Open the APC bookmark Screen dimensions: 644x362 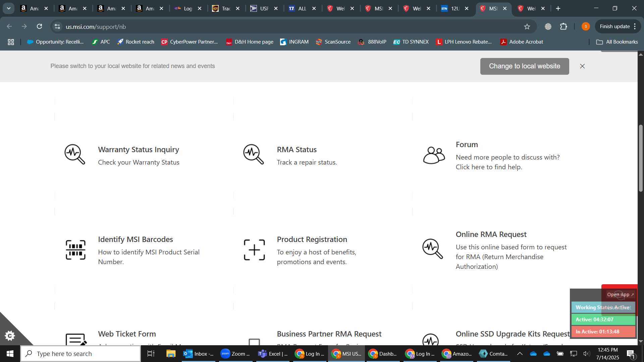click(101, 42)
